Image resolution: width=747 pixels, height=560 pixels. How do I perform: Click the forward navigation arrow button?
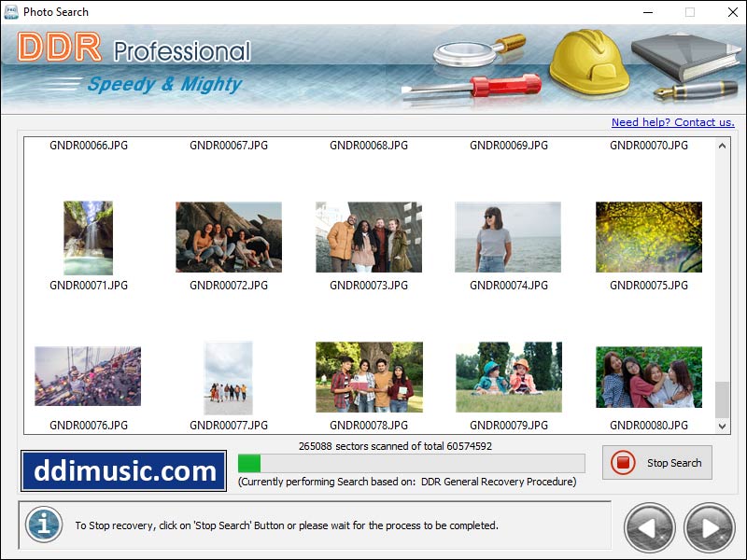[x=707, y=525]
